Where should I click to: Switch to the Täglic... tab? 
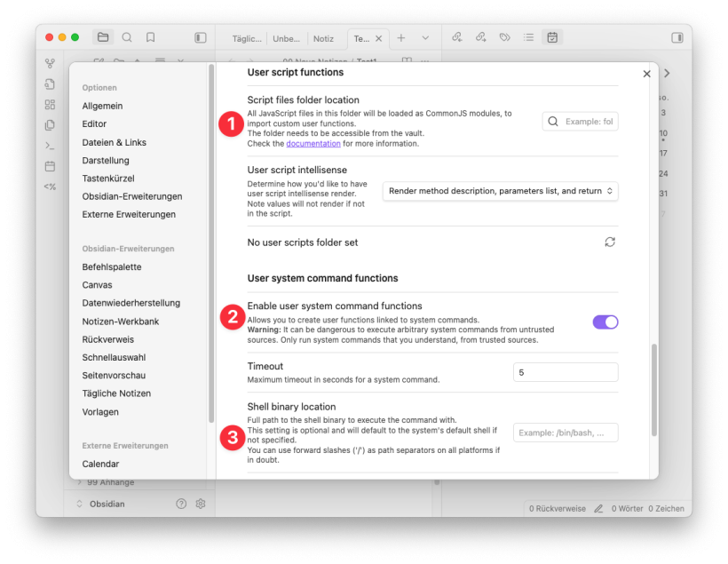(x=247, y=38)
